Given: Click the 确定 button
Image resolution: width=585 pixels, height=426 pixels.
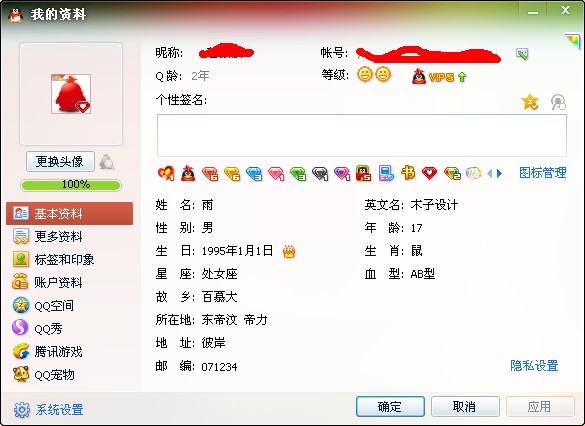Looking at the screenshot, I should pos(390,406).
